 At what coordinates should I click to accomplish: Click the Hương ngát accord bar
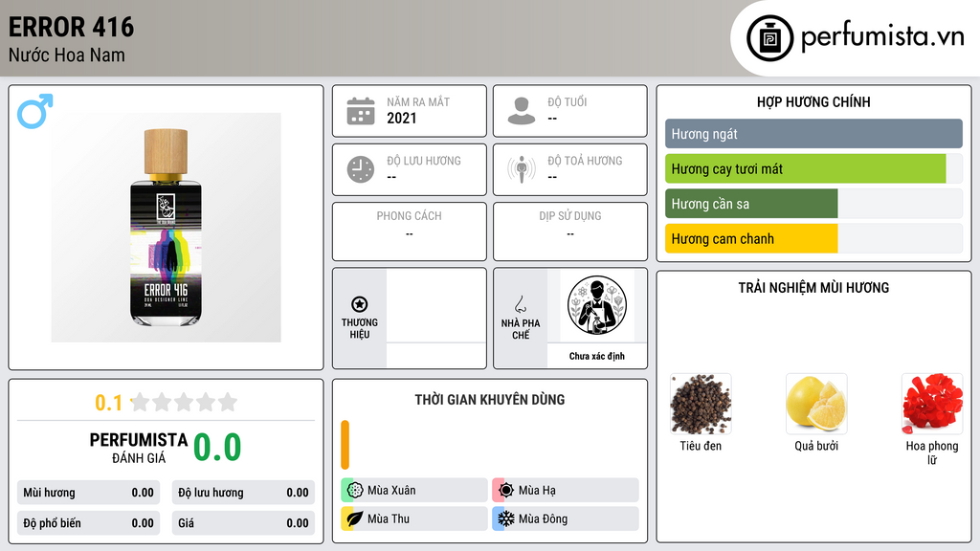pos(813,134)
